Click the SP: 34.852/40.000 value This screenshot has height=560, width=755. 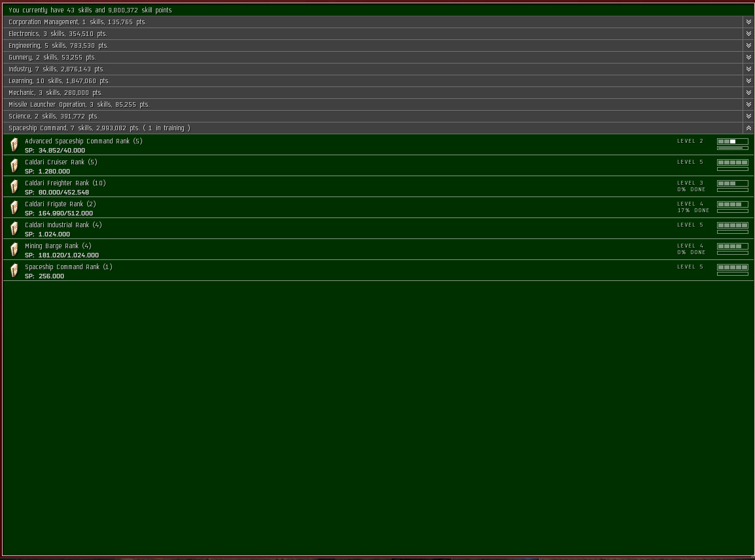[55, 150]
